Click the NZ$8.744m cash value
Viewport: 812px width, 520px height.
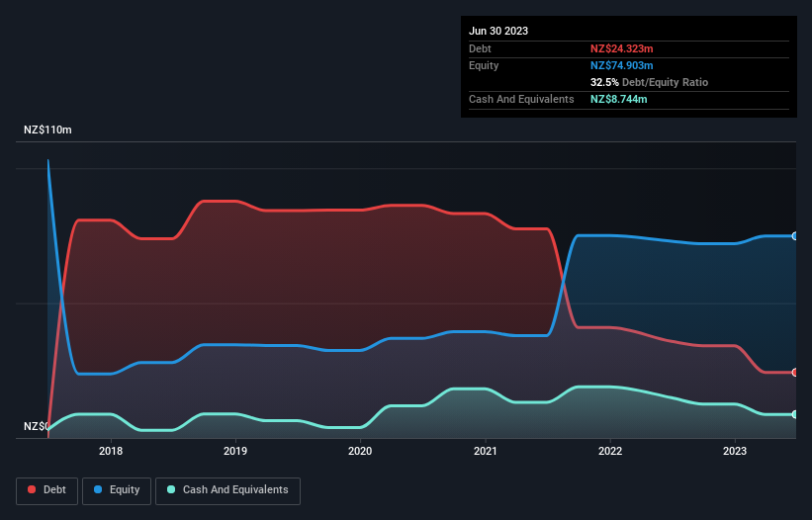(618, 99)
